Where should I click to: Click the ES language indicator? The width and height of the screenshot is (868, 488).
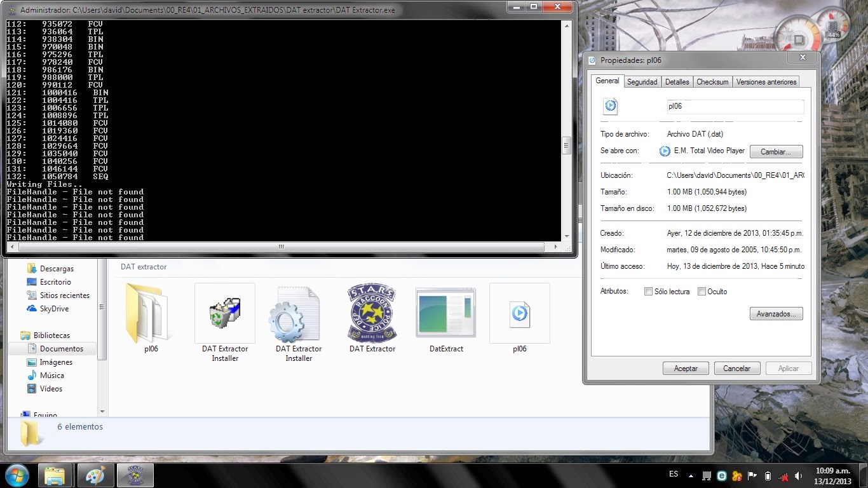click(x=674, y=475)
